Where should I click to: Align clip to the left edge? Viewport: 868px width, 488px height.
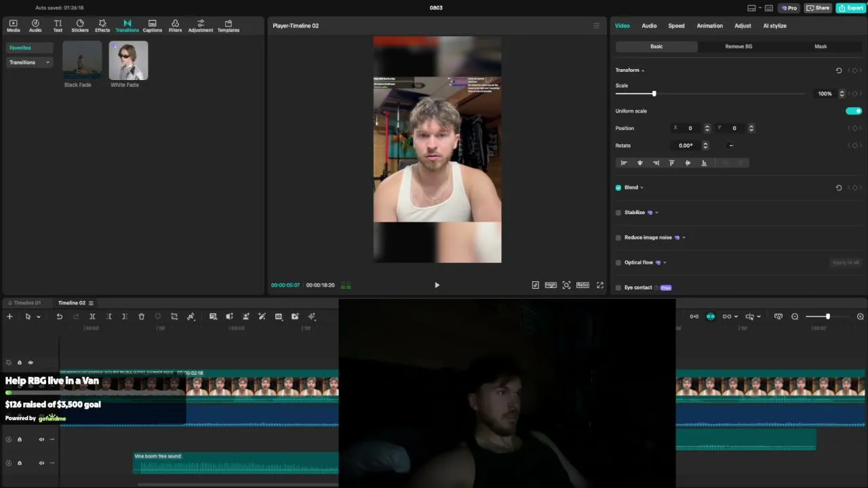pos(624,163)
